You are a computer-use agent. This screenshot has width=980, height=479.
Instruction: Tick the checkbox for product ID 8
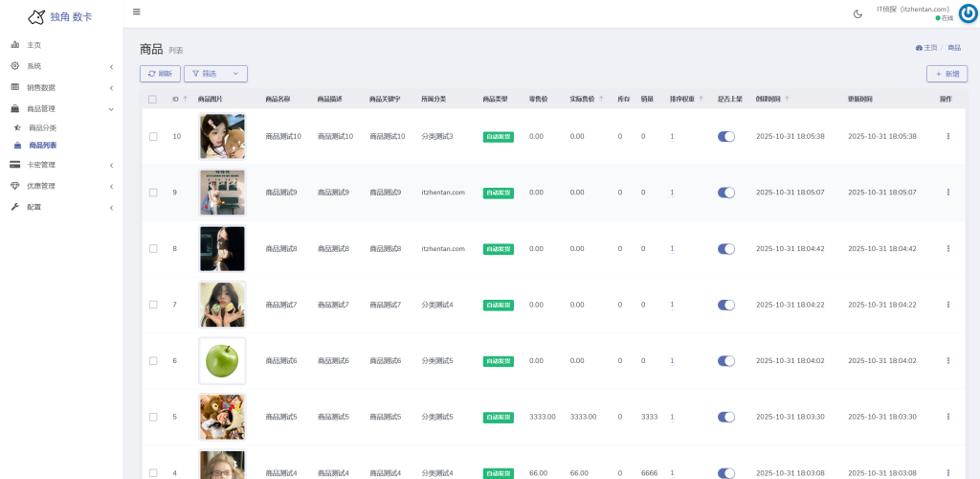pos(153,249)
